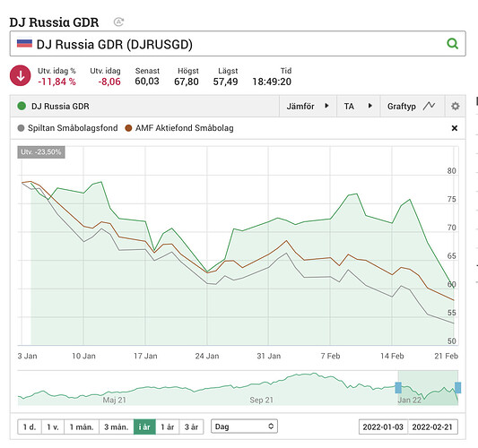Click the 24 Jan axis label

point(207,356)
